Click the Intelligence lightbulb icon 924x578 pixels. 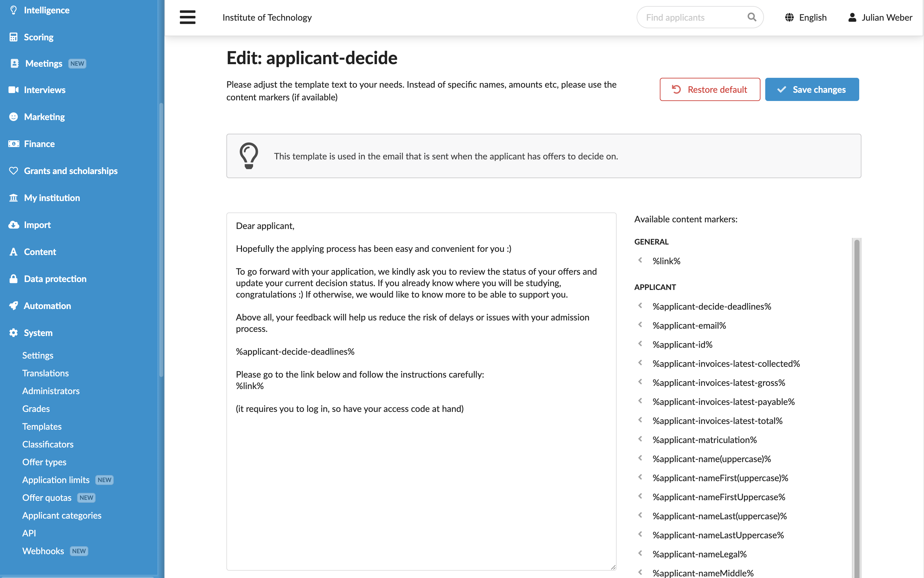[13, 10]
